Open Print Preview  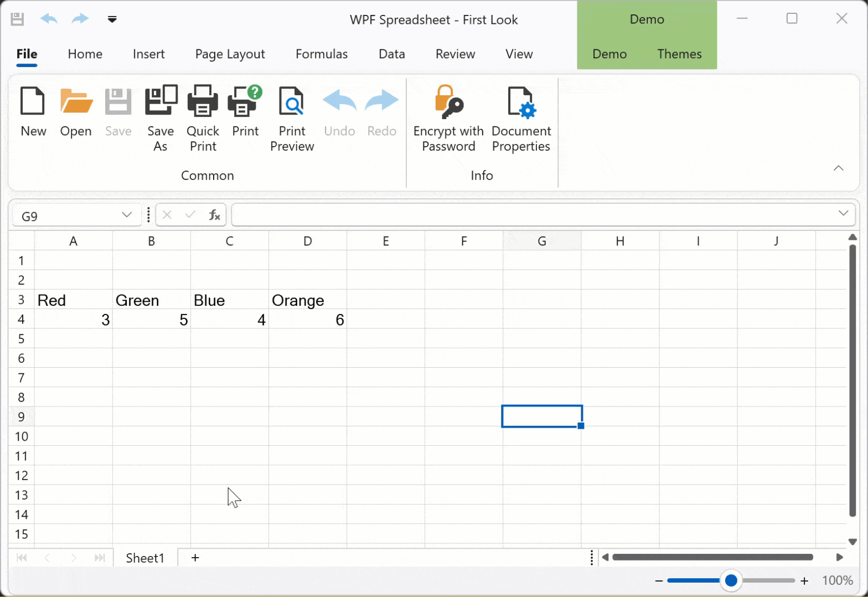(292, 101)
